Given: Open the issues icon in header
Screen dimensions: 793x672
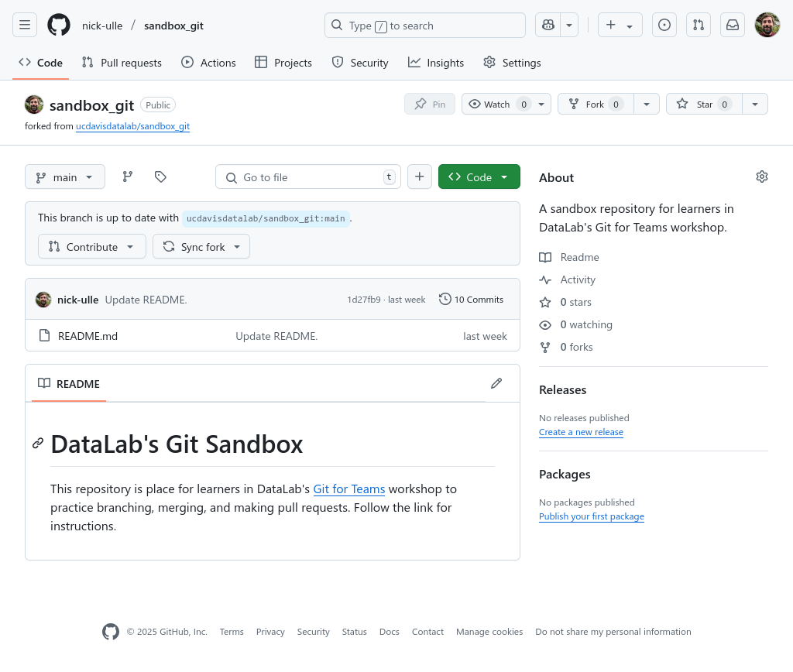Looking at the screenshot, I should pyautogui.click(x=664, y=26).
